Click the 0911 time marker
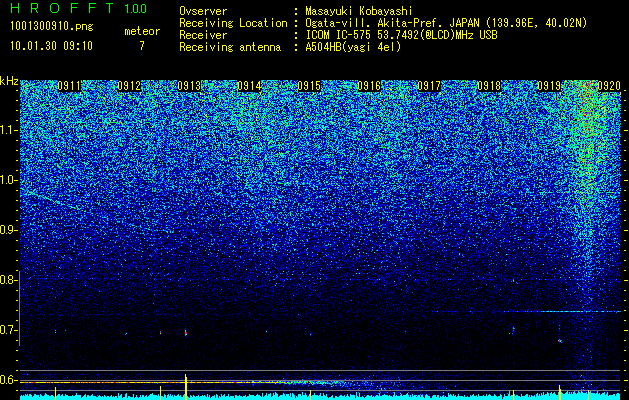The width and height of the screenshot is (629, 400). pos(69,86)
